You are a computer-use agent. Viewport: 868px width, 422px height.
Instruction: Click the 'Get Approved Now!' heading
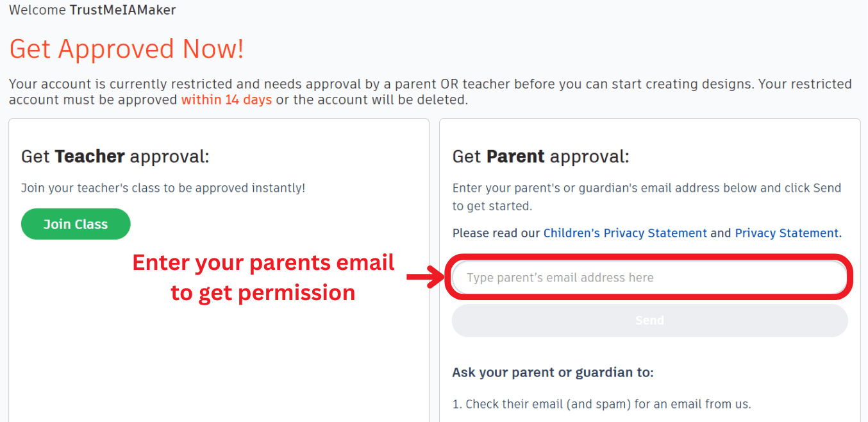(126, 49)
